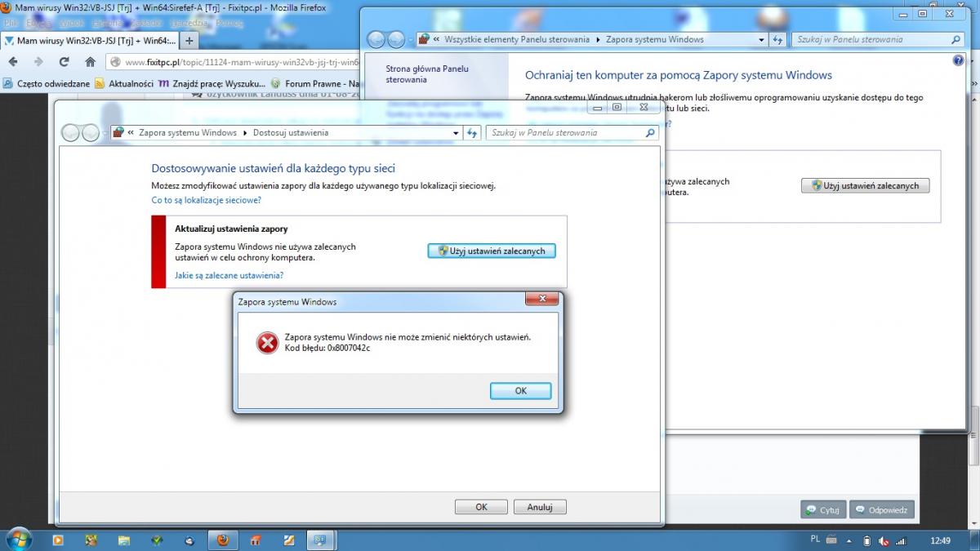Click the Cytuj button on the forum page
Image resolution: width=980 pixels, height=551 pixels.
(x=822, y=509)
